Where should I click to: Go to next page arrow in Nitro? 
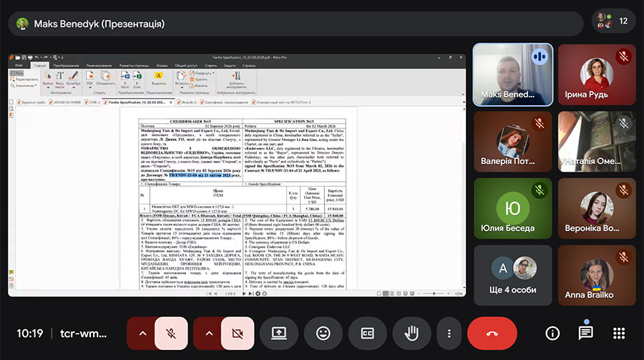pyautogui.click(x=244, y=293)
